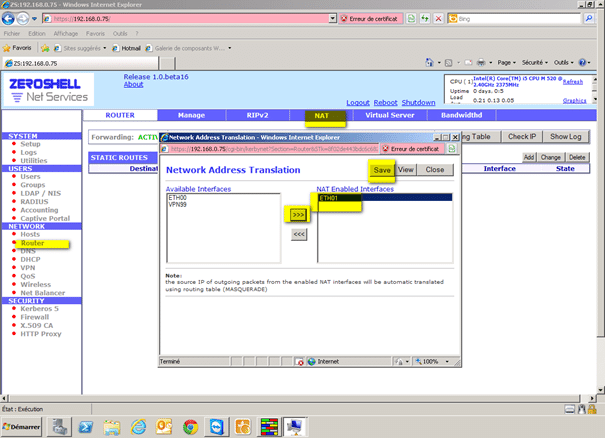Click the Chrome icon in the taskbar
Viewport: 605px width, 438px height.
(x=190, y=427)
